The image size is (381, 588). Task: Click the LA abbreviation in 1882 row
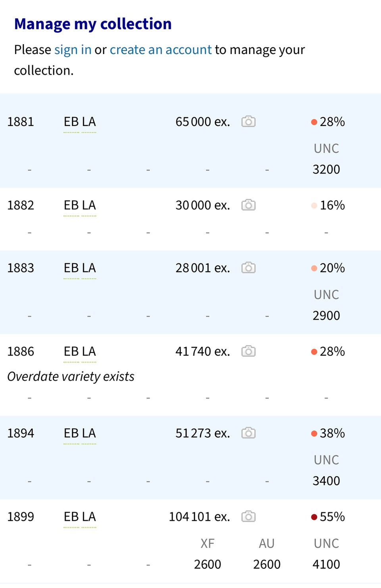(89, 205)
